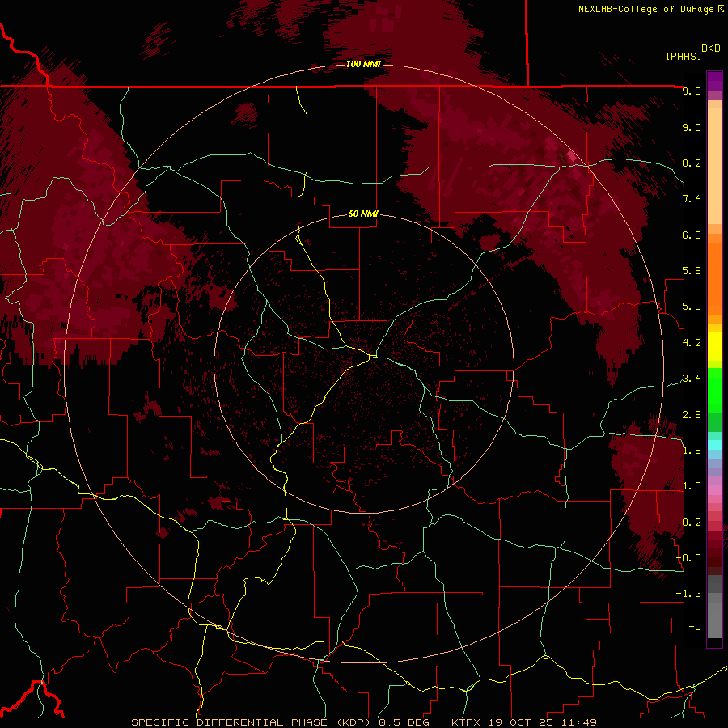Click the 2.6 legend value

[x=692, y=415]
